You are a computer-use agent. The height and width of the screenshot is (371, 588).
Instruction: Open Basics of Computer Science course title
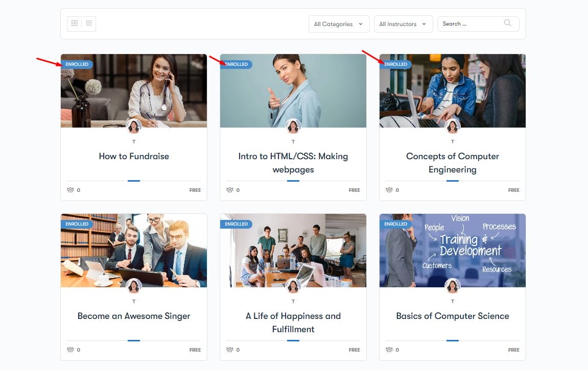[453, 316]
